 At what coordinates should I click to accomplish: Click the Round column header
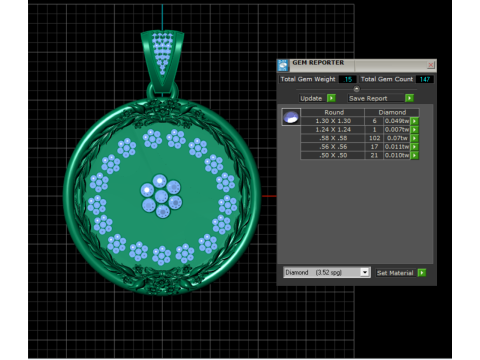334,112
